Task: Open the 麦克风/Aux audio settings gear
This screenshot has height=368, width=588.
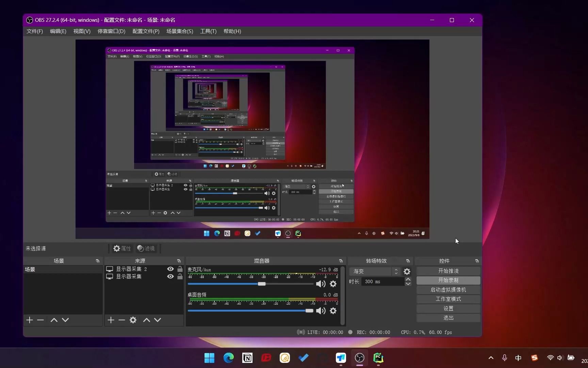Action: (333, 283)
